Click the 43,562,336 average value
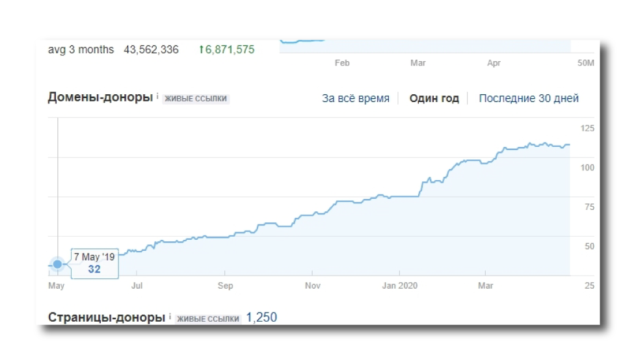The width and height of the screenshot is (636, 364). [x=151, y=49]
